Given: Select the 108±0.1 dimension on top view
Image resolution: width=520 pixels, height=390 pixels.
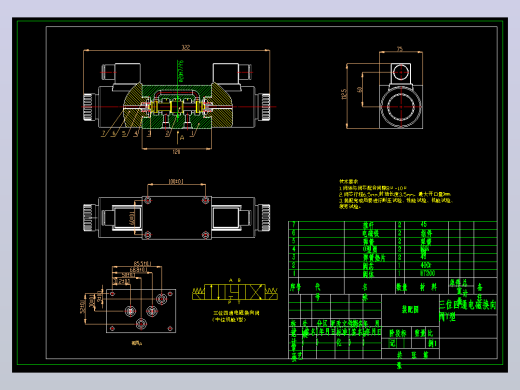Looking at the screenshot, I should click(x=176, y=182).
